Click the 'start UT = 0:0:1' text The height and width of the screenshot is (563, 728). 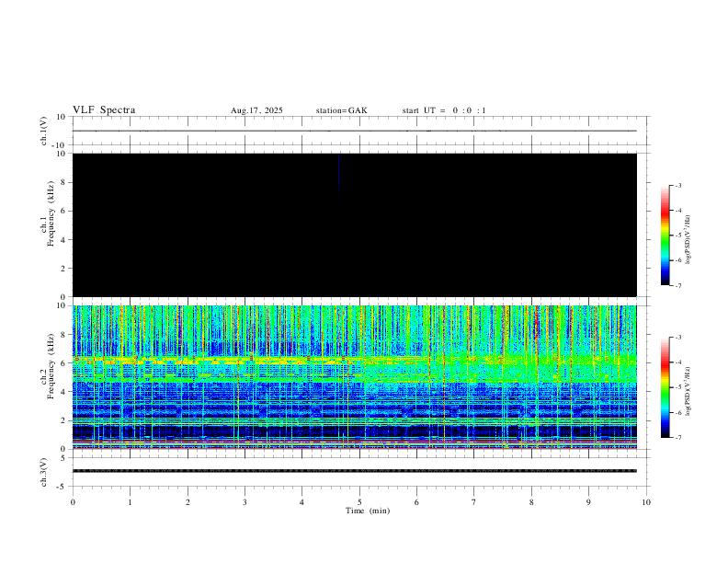444,110
